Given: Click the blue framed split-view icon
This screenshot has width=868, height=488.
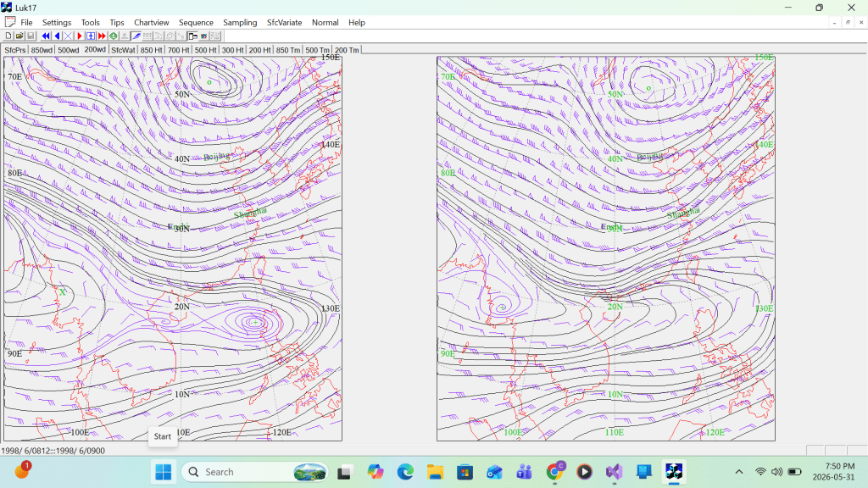Looking at the screenshot, I should click(x=91, y=36).
